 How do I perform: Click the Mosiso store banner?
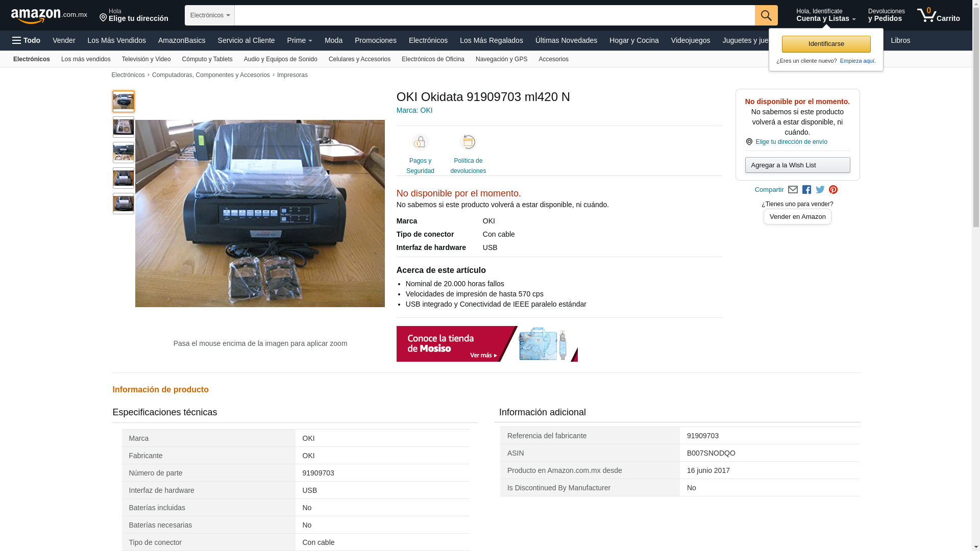486,344
